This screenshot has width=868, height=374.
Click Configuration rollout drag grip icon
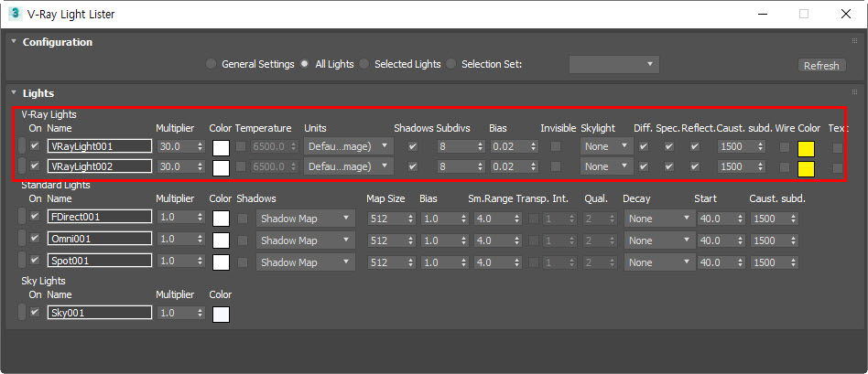point(854,41)
